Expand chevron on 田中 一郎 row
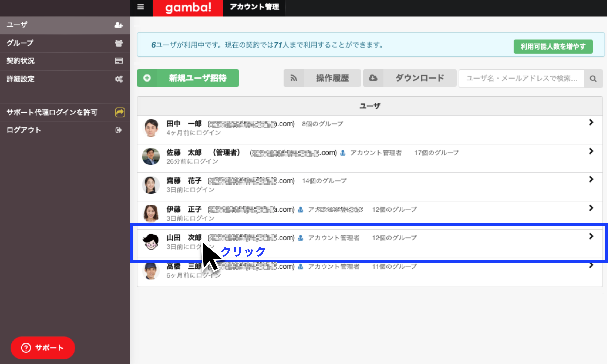This screenshot has width=608, height=364. click(591, 122)
